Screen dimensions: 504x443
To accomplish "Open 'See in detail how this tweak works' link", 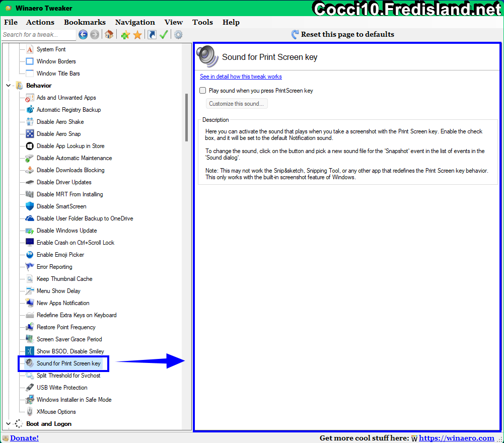I will (241, 77).
